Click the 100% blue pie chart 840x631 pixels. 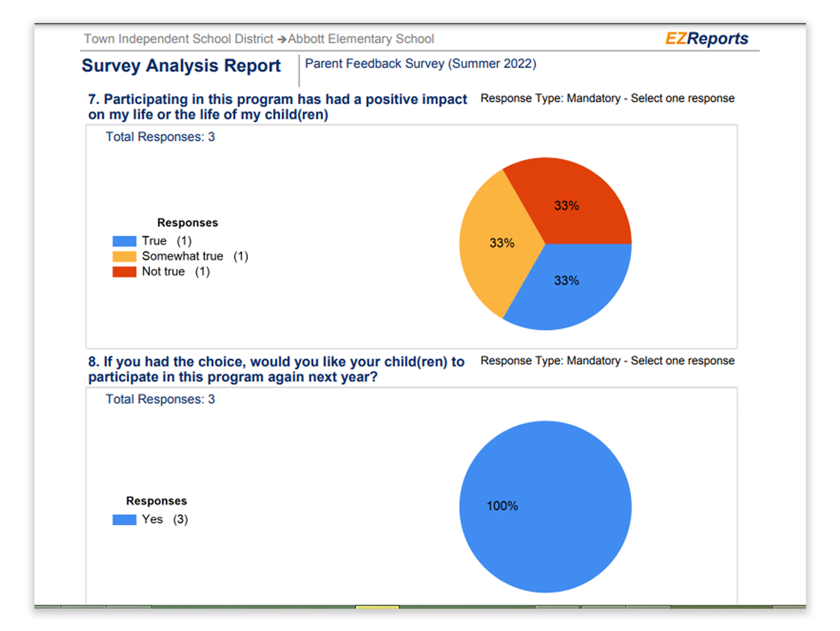(545, 507)
